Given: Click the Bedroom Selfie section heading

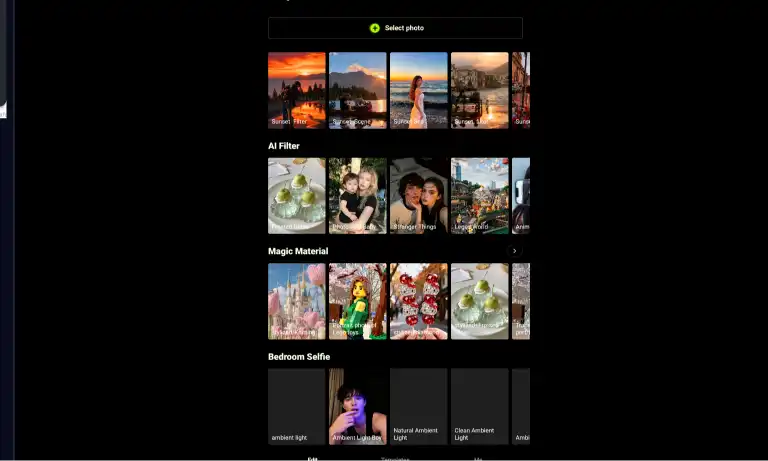Looking at the screenshot, I should 299,357.
